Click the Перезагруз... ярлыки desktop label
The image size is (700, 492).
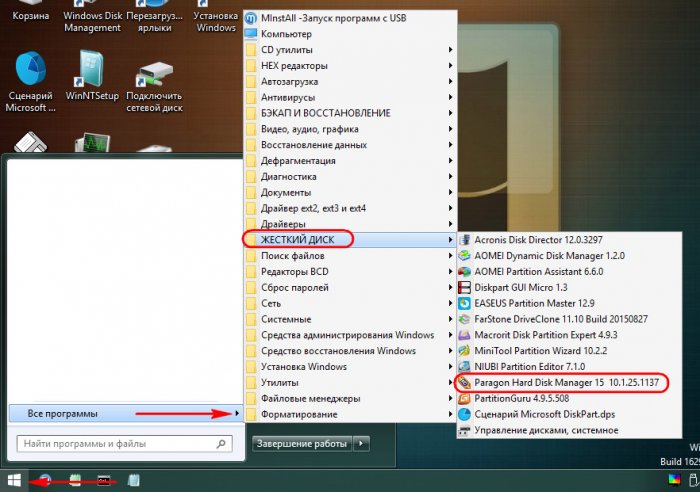[154, 21]
